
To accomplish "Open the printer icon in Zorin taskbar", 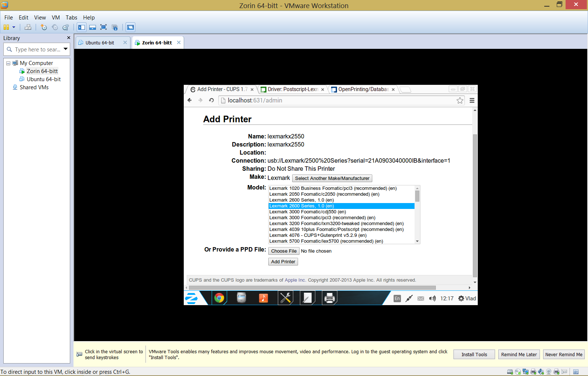I will 330,298.
